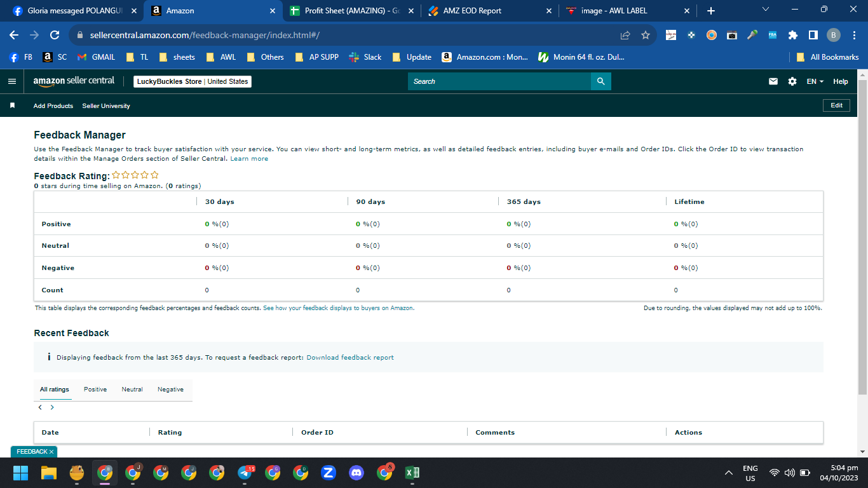
Task: Click Add Products in the favorites bar
Action: coord(53,105)
